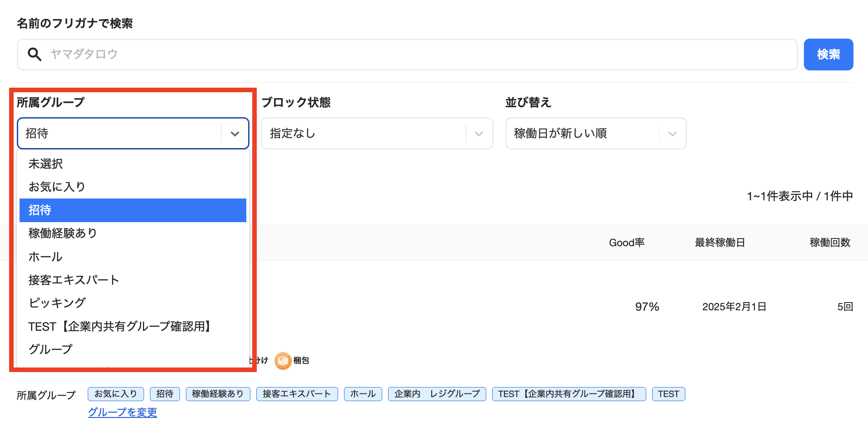Click the 稼働回数 column header
The image size is (868, 437).
(x=830, y=243)
